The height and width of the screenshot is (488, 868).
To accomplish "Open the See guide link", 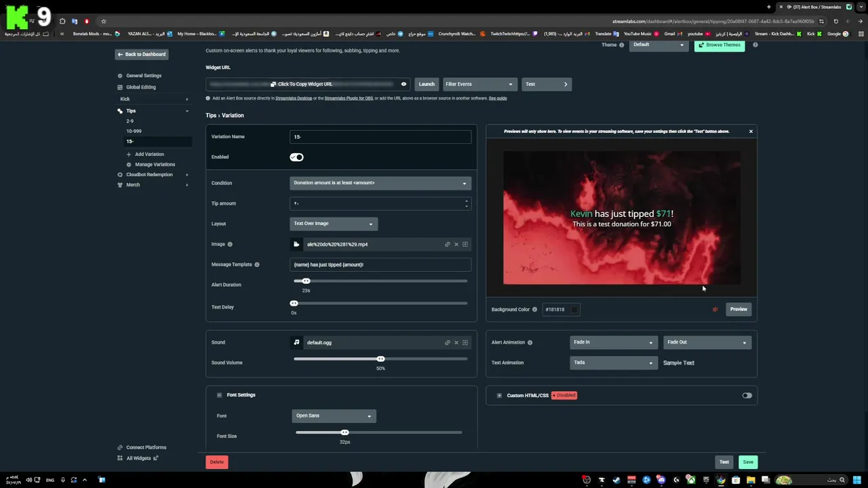I will [498, 98].
